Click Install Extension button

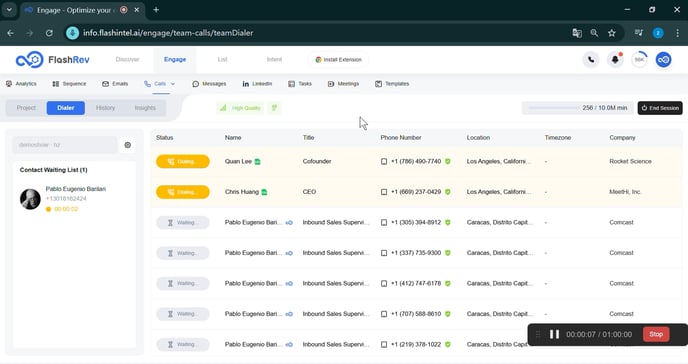pos(338,60)
